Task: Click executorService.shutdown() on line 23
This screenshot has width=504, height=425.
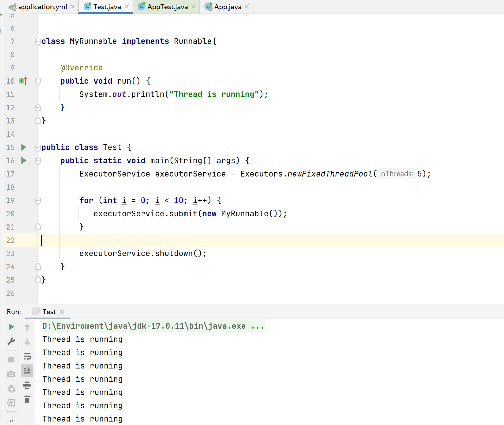Action: pos(143,254)
